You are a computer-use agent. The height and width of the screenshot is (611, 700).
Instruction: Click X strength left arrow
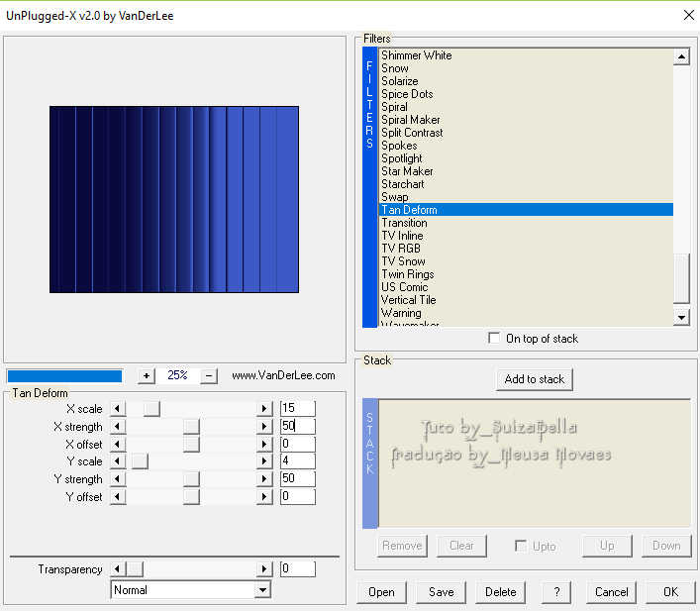pos(118,427)
